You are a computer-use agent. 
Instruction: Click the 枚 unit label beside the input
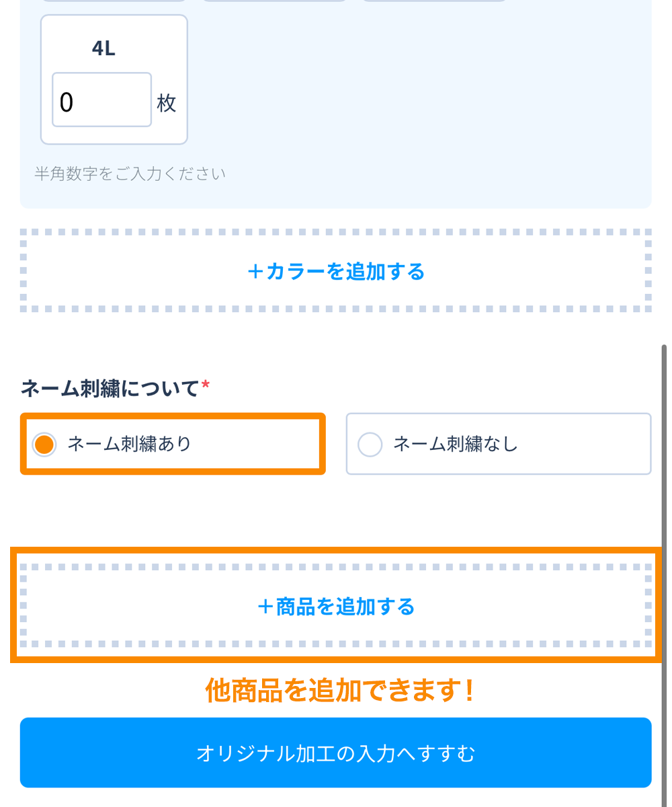[x=166, y=103]
